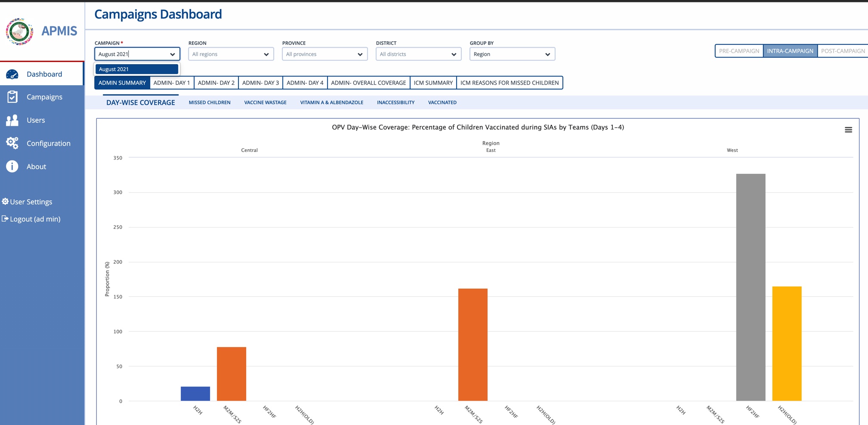This screenshot has width=868, height=425.
Task: Select the ICM SUMMARY button
Action: coord(433,83)
